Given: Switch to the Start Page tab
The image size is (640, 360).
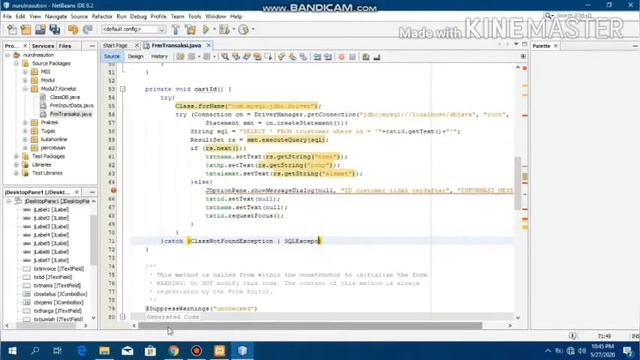Looking at the screenshot, I should tap(116, 45).
